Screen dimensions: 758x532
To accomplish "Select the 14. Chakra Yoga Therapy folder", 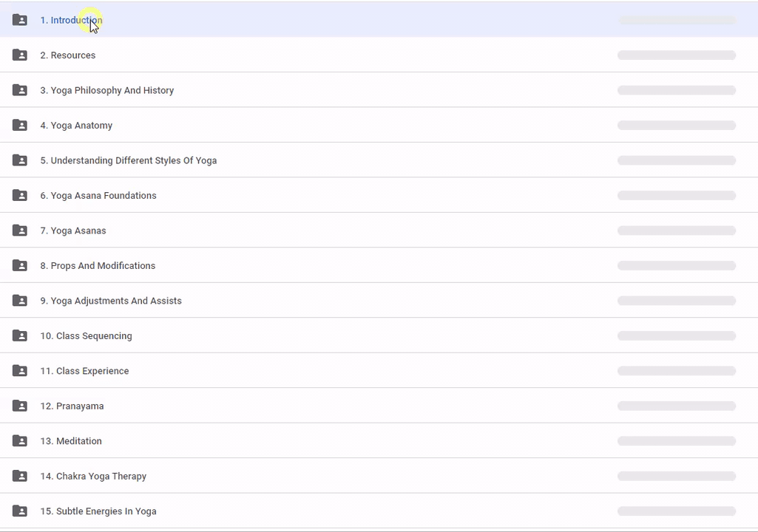I will 93,477.
